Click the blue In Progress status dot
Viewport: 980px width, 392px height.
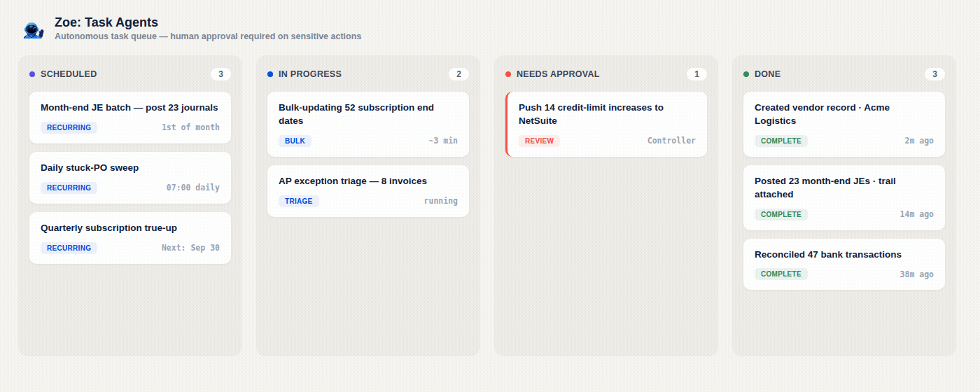[270, 74]
